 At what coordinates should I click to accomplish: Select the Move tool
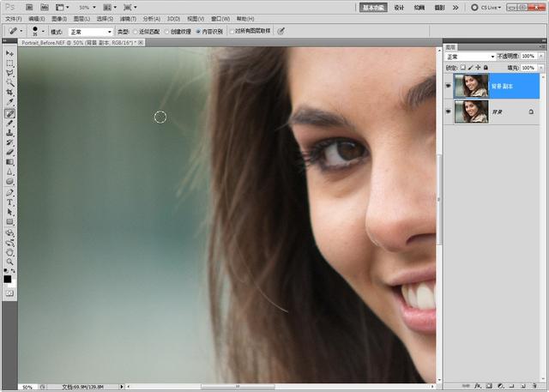(9, 53)
